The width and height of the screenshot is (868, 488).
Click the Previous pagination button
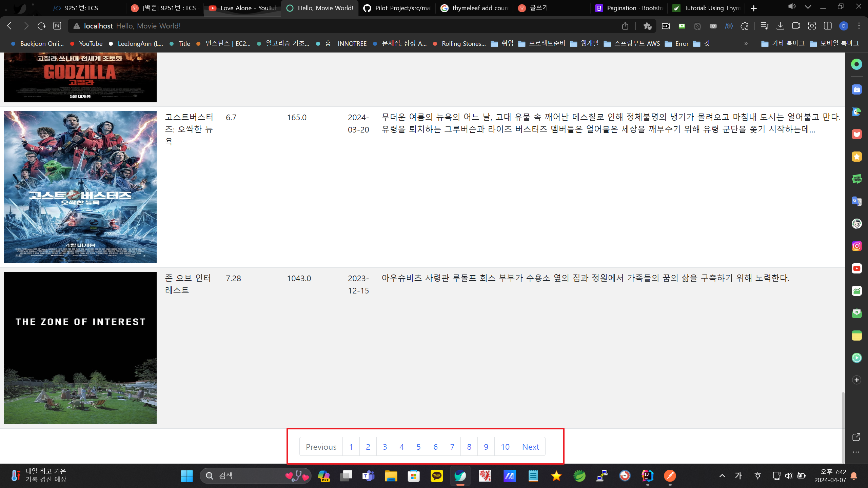[321, 447]
